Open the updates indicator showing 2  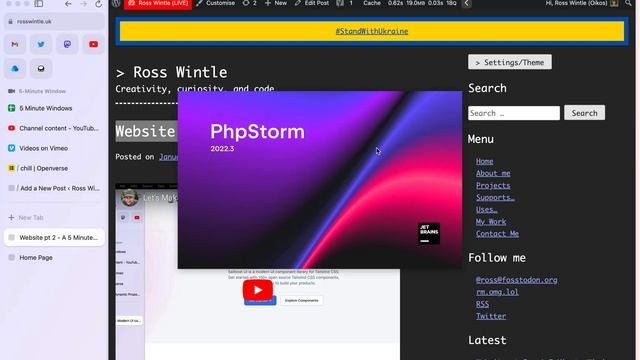(x=249, y=3)
